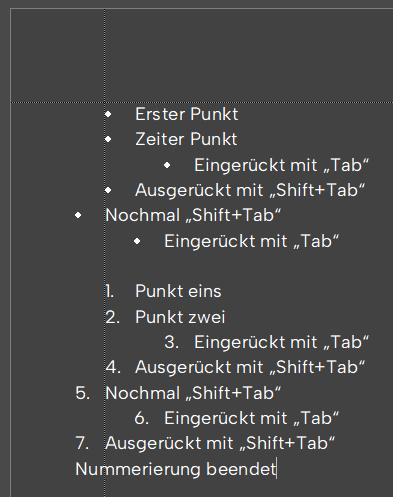This screenshot has width=393, height=497.
Task: Click the text line "Erster Punkt"
Action: click(186, 114)
